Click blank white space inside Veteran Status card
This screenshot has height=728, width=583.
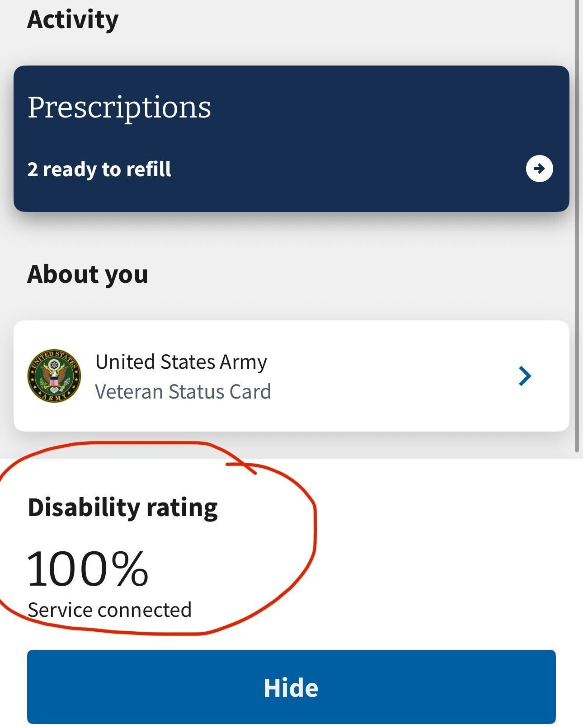(x=393, y=376)
